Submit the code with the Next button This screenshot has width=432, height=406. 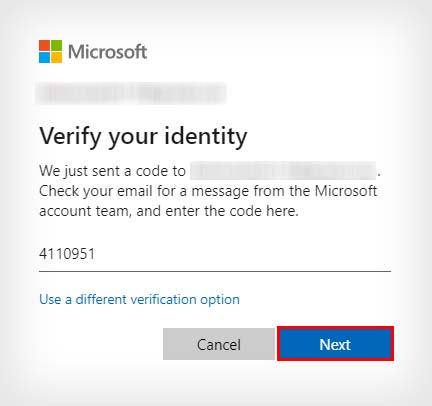coord(335,344)
